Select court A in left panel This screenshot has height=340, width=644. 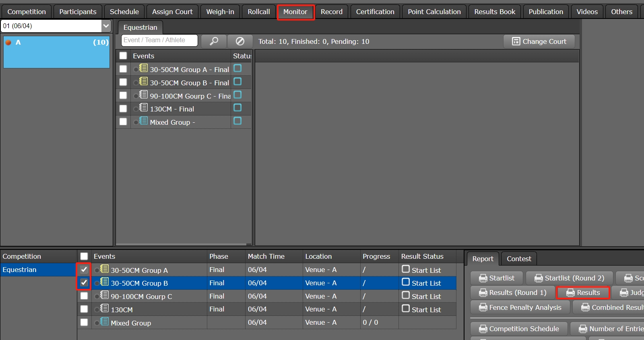(56, 52)
